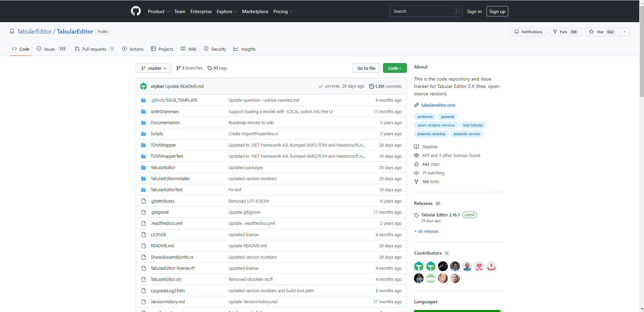Focus the Search input field
The width and height of the screenshot is (644, 312).
tap(426, 11)
